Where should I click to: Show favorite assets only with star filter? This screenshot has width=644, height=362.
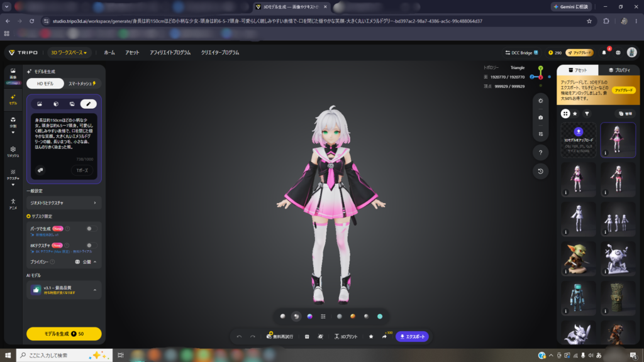pos(575,114)
